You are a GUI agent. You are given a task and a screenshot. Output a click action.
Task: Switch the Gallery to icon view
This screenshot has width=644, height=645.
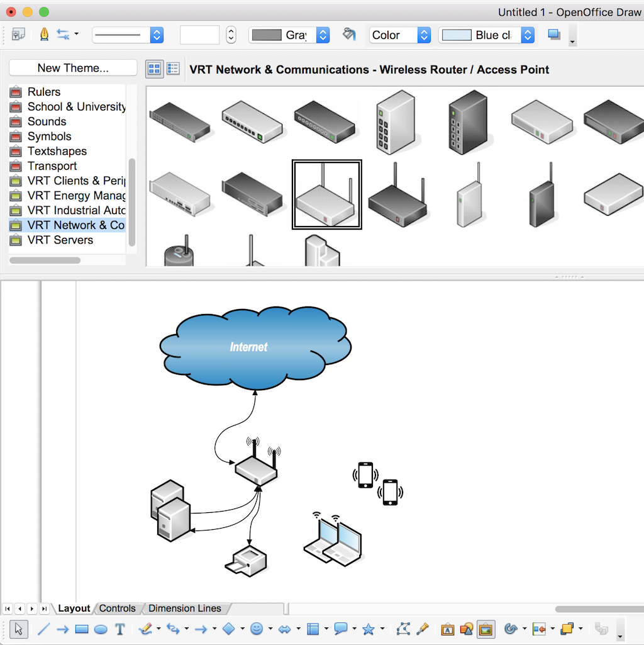154,69
